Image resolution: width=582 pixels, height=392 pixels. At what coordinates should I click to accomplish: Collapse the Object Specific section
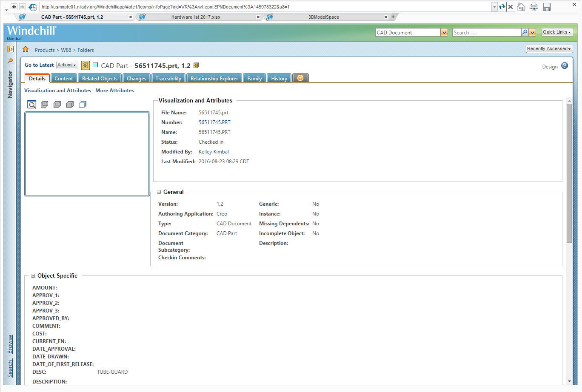33,276
